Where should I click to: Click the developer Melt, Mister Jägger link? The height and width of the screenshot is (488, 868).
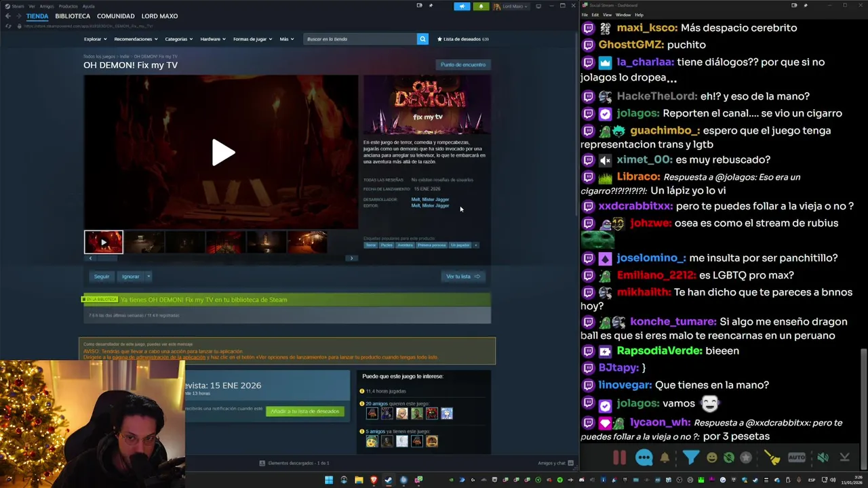430,199
